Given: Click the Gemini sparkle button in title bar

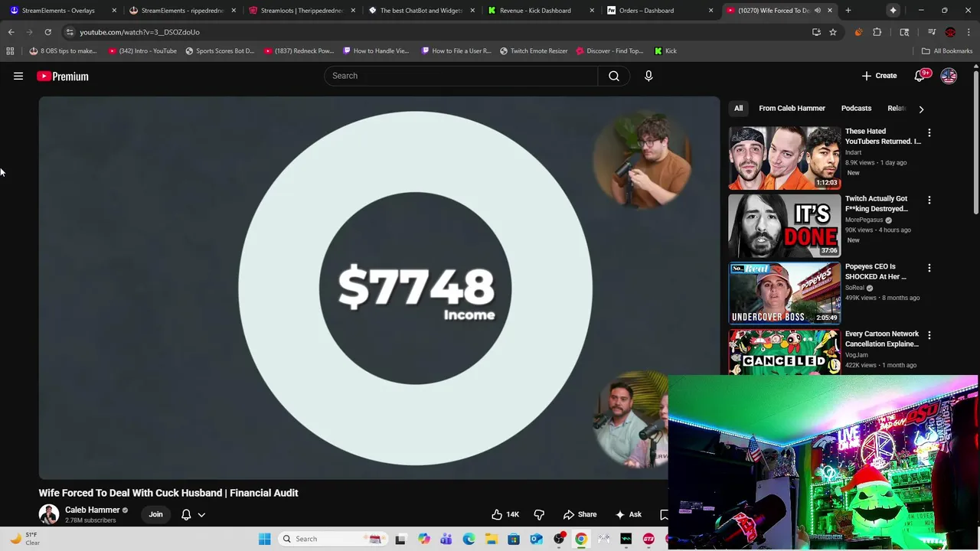Looking at the screenshot, I should pos(893,11).
